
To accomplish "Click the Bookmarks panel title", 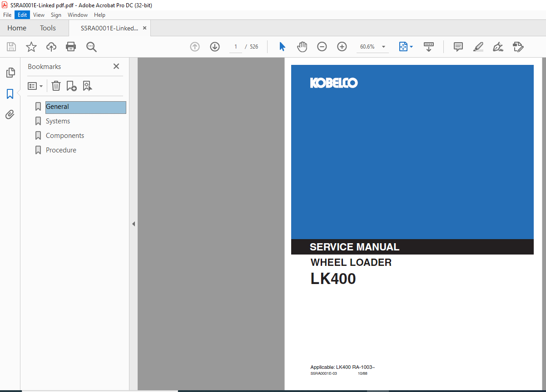I will (44, 67).
